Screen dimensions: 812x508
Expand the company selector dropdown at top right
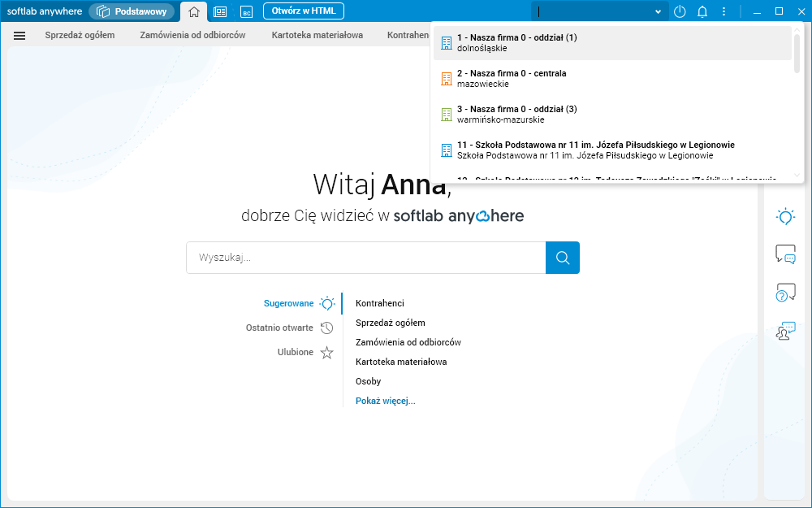tap(658, 11)
